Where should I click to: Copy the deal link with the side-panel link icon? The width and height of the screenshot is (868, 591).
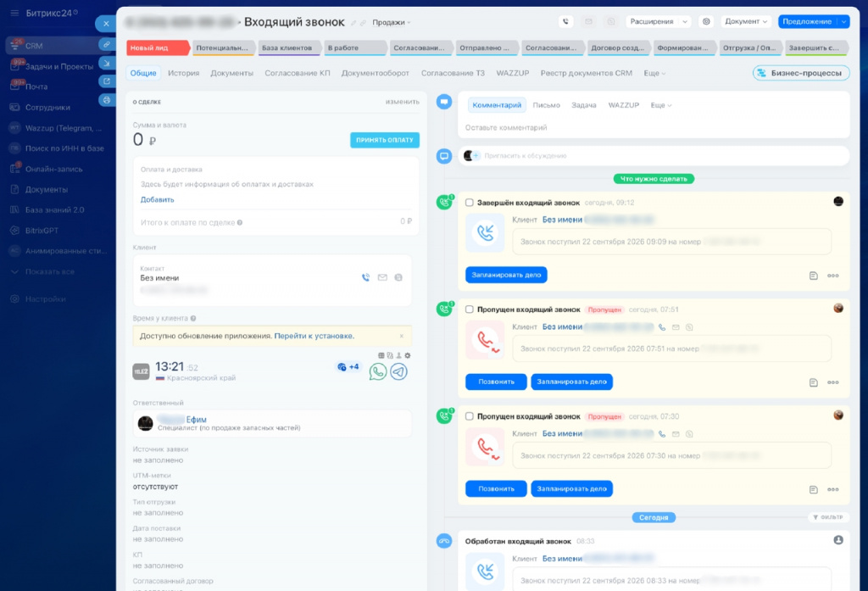106,44
